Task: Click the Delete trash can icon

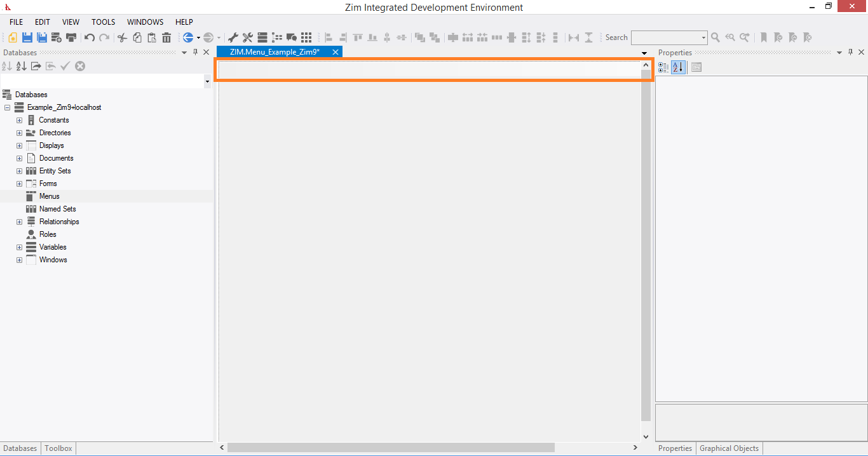Action: click(166, 37)
